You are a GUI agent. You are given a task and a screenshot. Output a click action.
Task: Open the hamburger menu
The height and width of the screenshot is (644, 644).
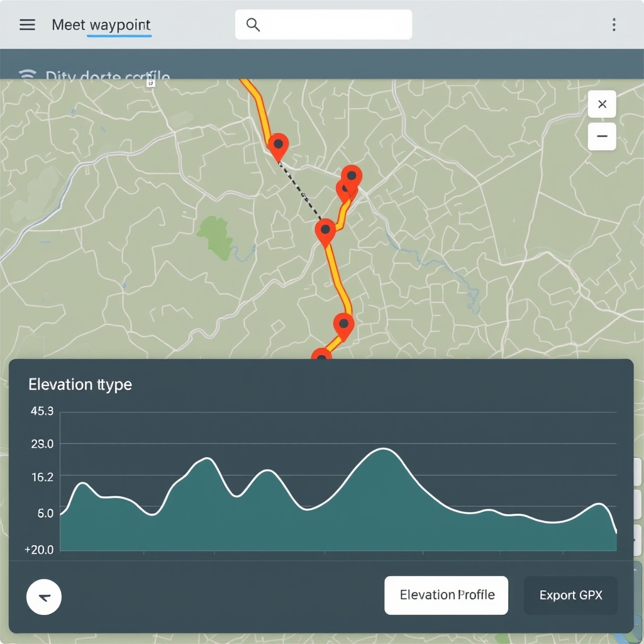(27, 25)
